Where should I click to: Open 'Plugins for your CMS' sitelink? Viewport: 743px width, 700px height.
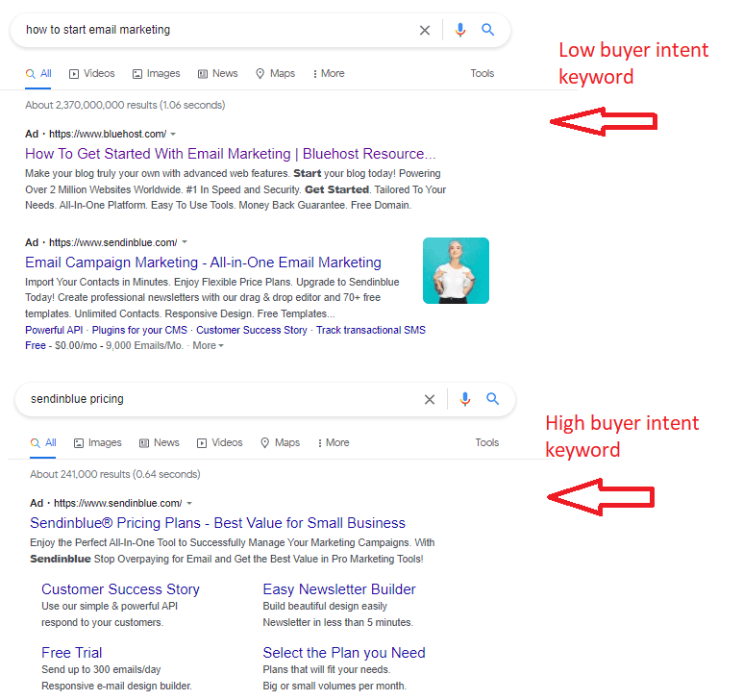click(x=139, y=330)
